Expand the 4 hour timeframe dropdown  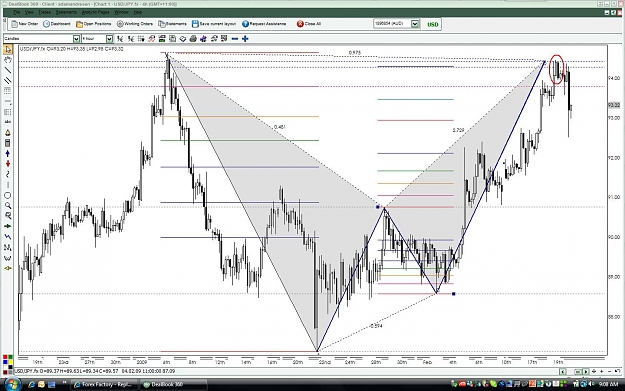[x=109, y=39]
